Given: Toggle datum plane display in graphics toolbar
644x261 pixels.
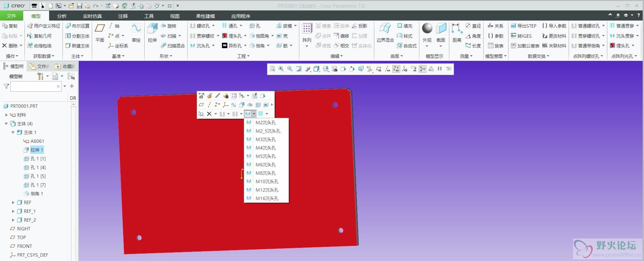Looking at the screenshot, I should [379, 69].
